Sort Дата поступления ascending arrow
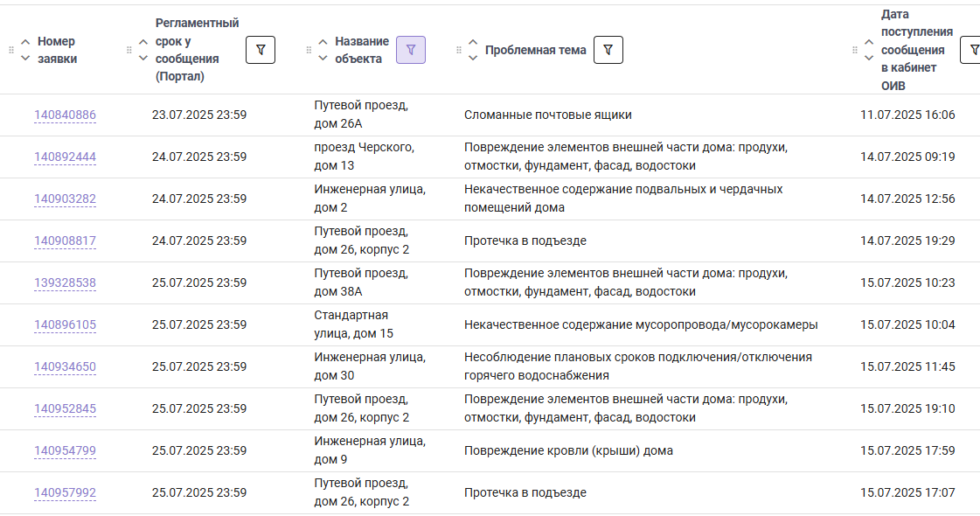980x516 pixels. point(869,42)
